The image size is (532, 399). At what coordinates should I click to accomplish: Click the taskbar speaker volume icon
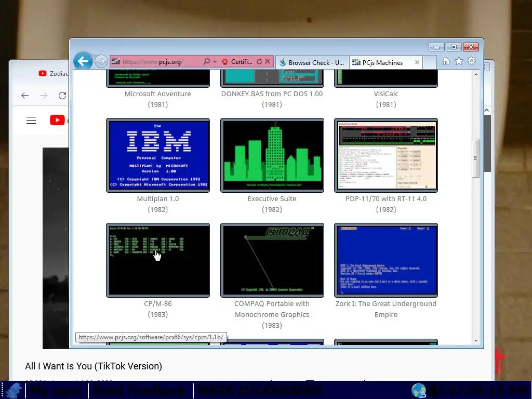point(433,391)
